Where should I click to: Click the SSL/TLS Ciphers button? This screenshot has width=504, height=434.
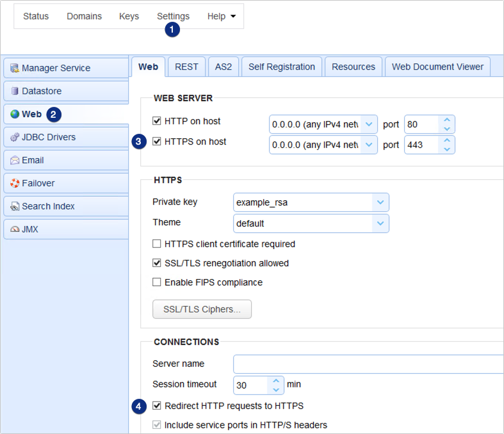click(x=202, y=309)
